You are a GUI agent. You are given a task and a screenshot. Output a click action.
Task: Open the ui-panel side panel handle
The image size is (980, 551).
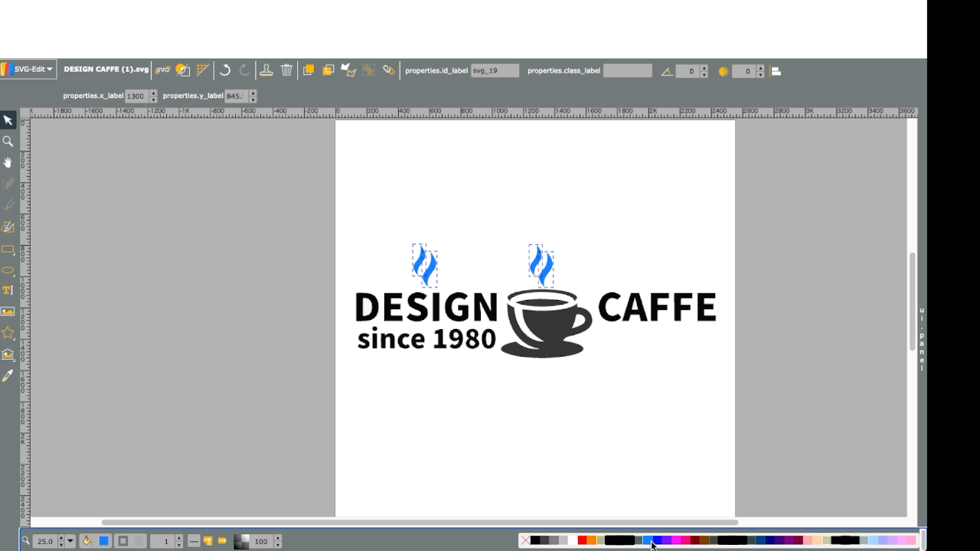pyautogui.click(x=922, y=341)
